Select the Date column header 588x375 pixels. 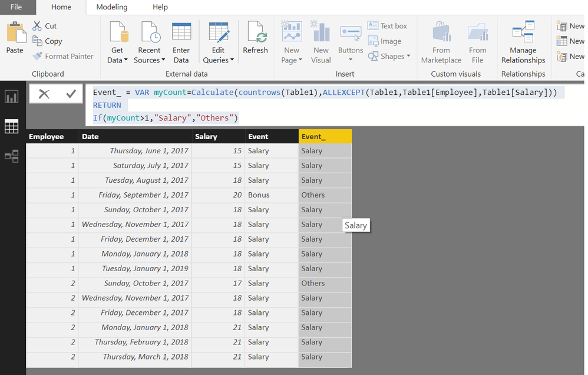click(x=136, y=137)
